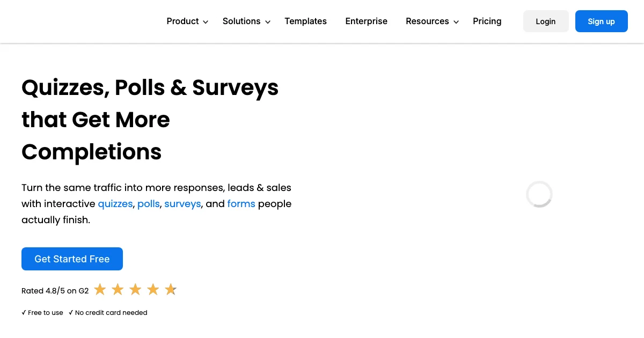Click the loading spinner on the right
This screenshot has height=338, width=644.
539,194
